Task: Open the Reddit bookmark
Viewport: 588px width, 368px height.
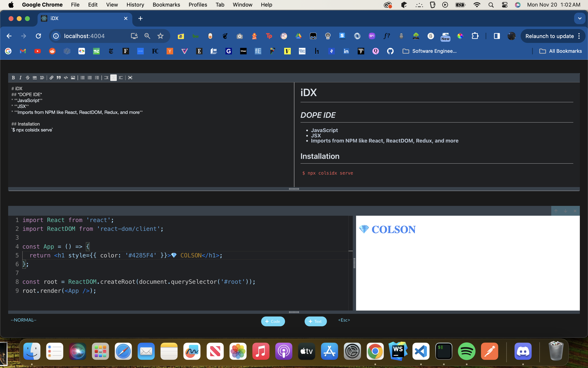Action: [x=52, y=51]
